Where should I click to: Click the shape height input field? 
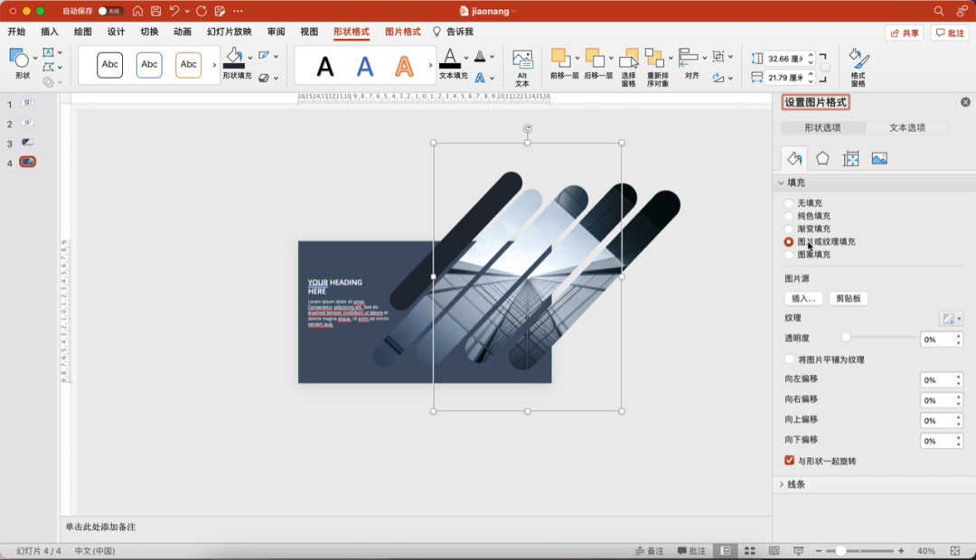coord(785,59)
